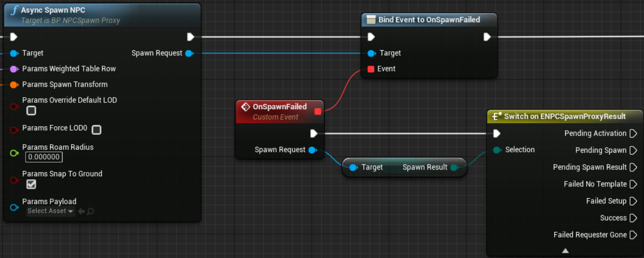Image resolution: width=644 pixels, height=258 pixels.
Task: Toggle the Params Force LOD0 checkbox
Action: click(x=96, y=129)
